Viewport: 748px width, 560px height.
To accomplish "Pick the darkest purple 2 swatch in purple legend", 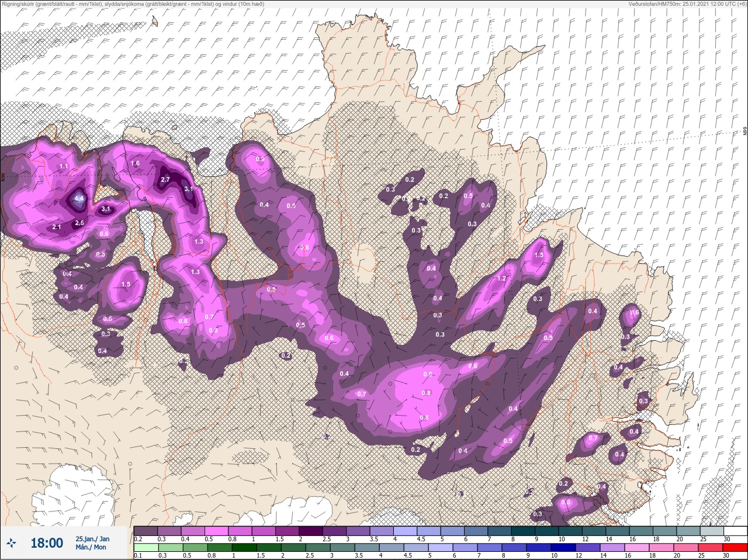I will [x=311, y=530].
